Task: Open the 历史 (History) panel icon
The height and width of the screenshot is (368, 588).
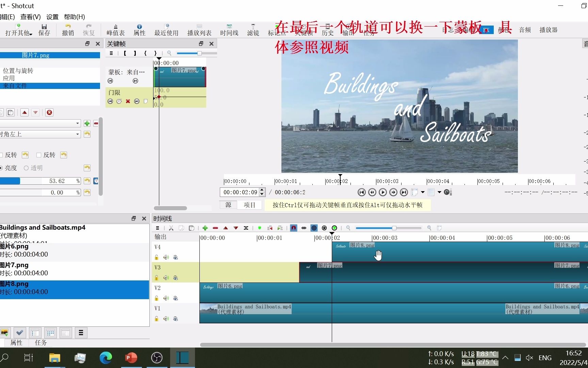Action: (x=327, y=30)
